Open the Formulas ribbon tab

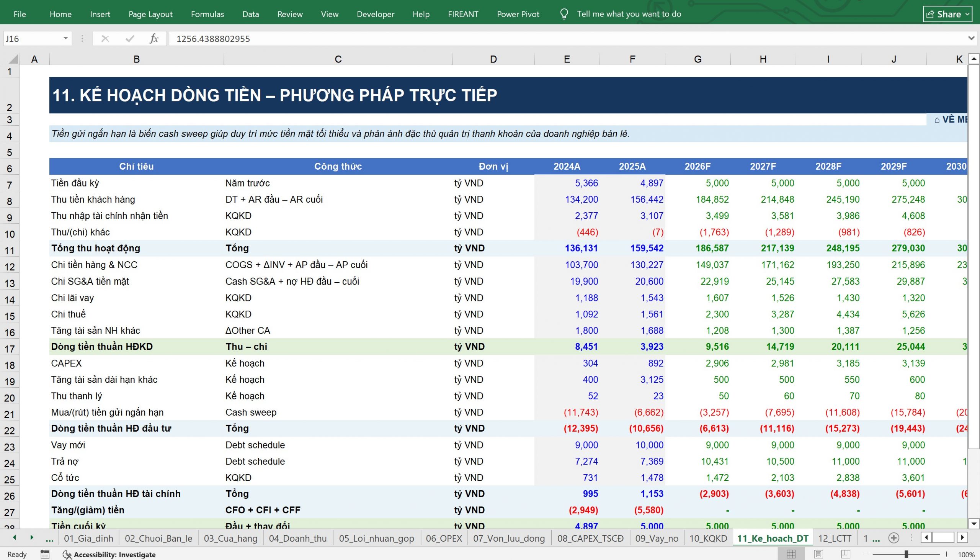coord(207,14)
